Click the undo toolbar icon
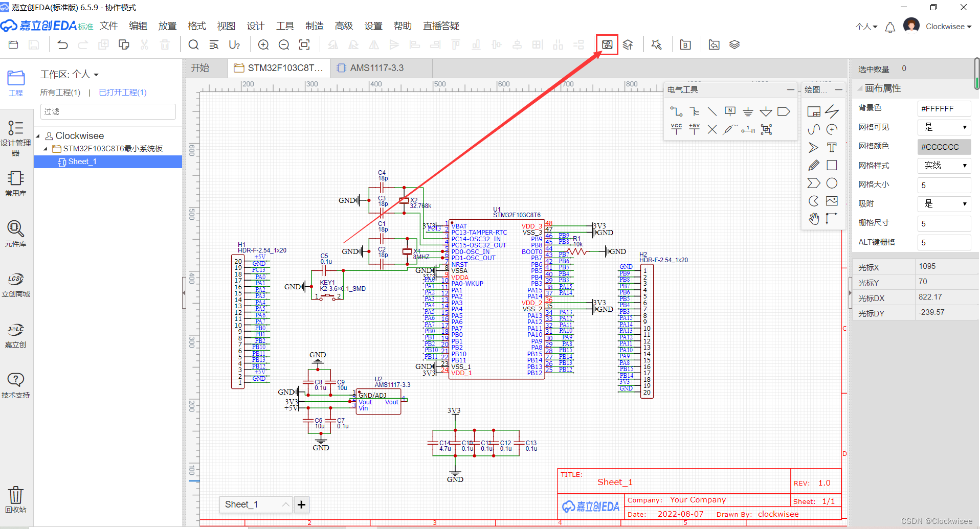The height and width of the screenshot is (529, 980). pos(62,45)
